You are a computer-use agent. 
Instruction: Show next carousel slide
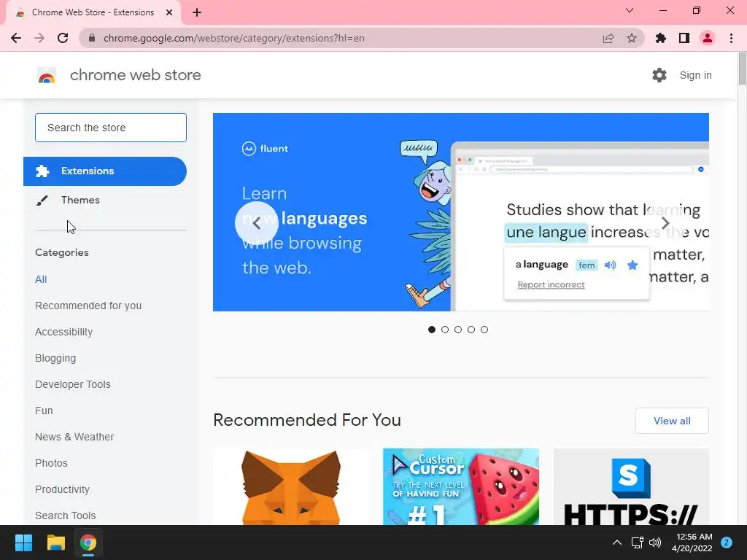[x=665, y=223]
